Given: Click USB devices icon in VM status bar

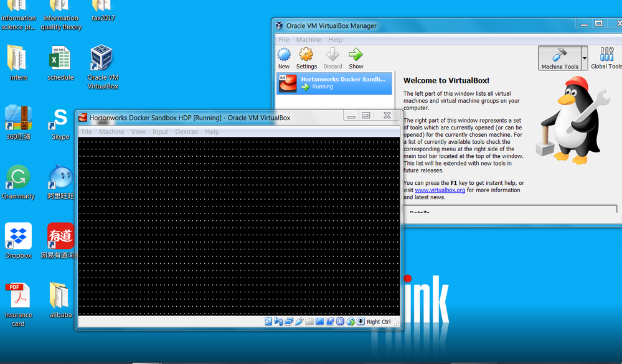Looking at the screenshot, I should (x=299, y=322).
